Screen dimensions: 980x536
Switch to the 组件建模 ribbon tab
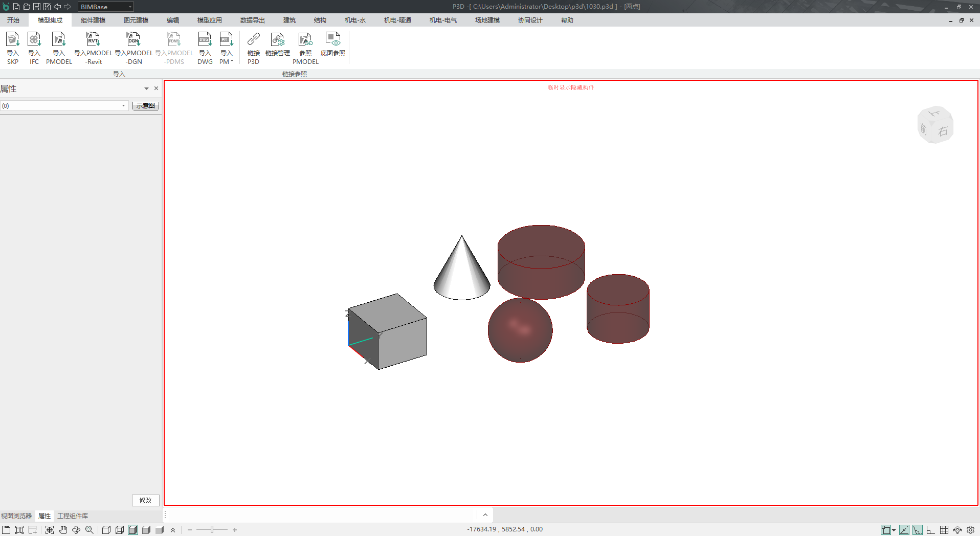[x=93, y=20]
